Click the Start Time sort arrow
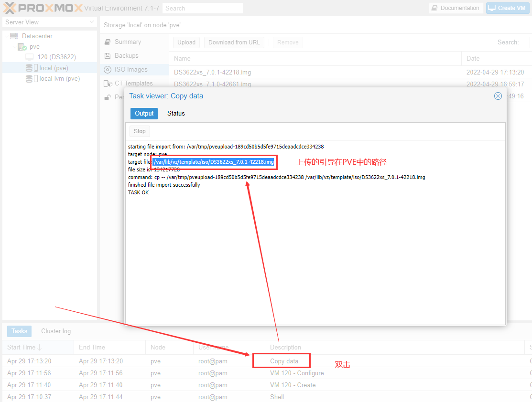 pyautogui.click(x=39, y=348)
